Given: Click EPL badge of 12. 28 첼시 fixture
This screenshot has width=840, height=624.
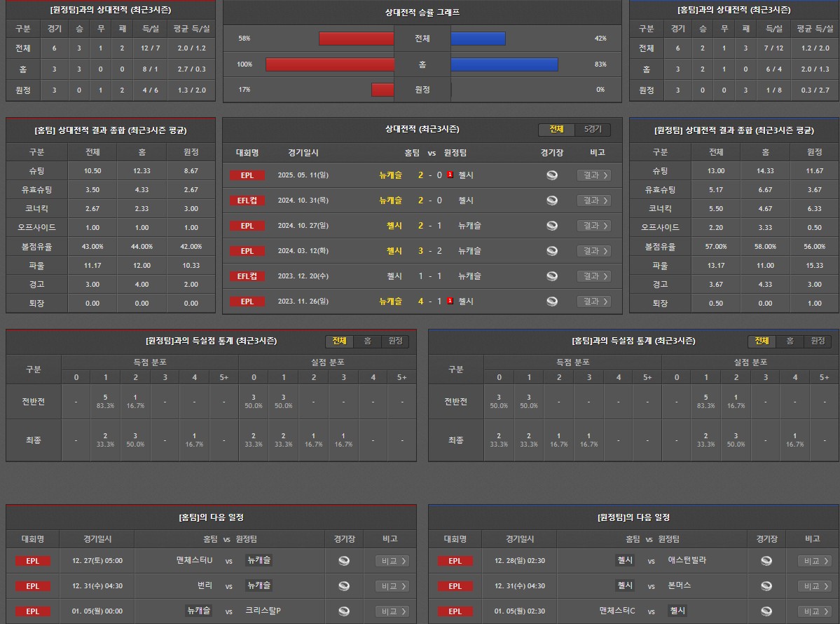Looking at the screenshot, I should coord(455,561).
